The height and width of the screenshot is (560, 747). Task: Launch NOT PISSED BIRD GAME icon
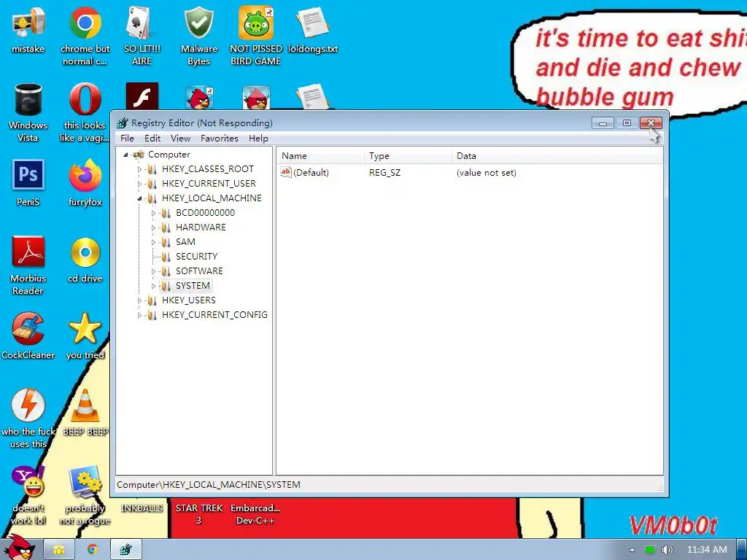256,35
